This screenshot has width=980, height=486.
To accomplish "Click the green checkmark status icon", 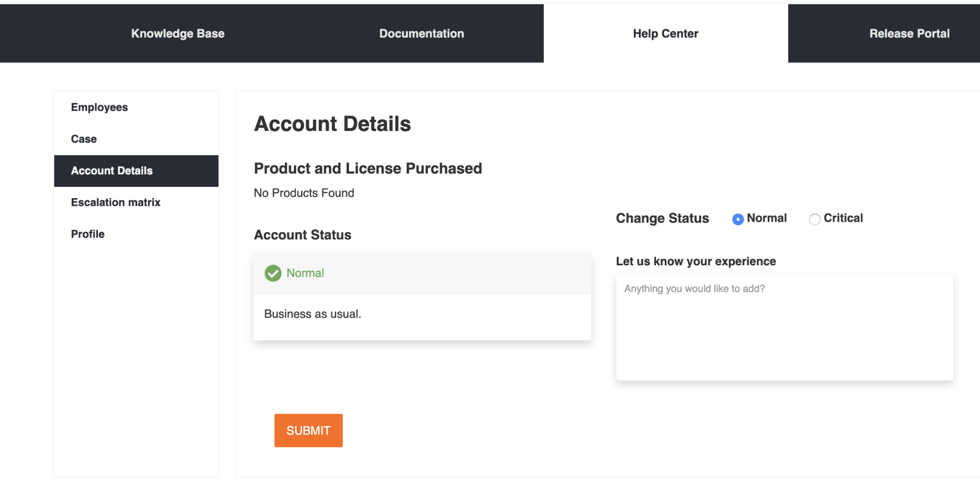I will pos(273,273).
